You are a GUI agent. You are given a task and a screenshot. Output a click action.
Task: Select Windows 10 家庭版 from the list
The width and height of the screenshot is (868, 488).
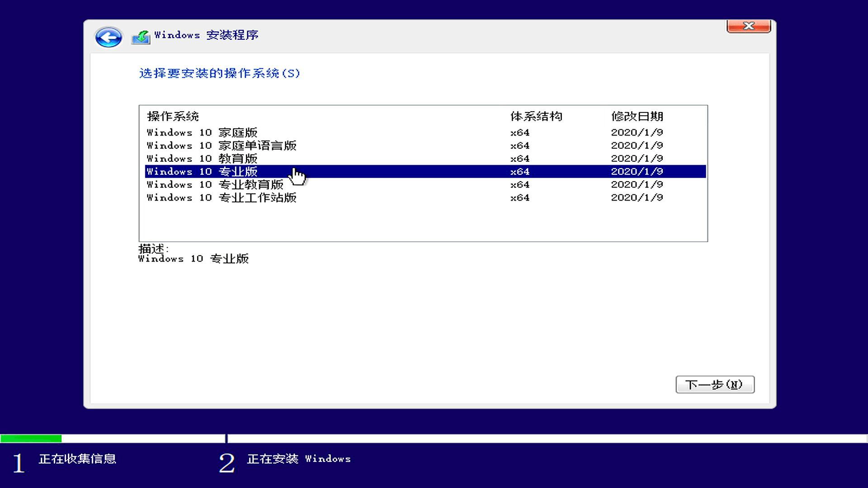(x=202, y=132)
